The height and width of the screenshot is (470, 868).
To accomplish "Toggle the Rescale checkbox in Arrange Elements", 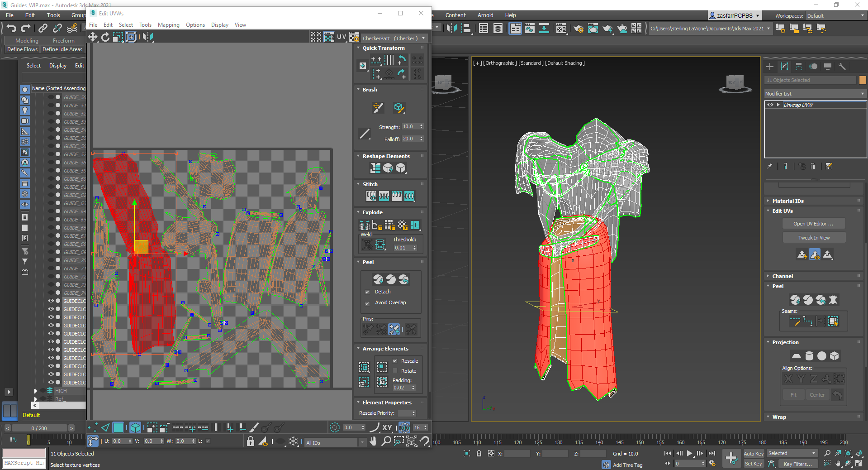I will coord(395,361).
